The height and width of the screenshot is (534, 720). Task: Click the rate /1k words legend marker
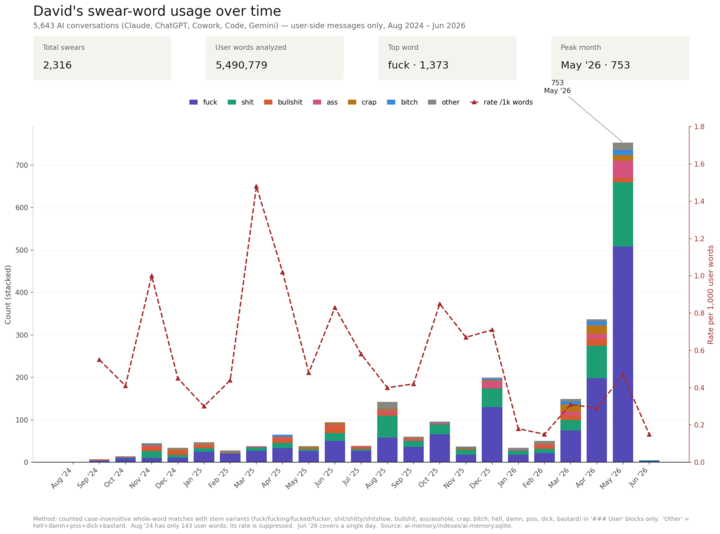[474, 102]
